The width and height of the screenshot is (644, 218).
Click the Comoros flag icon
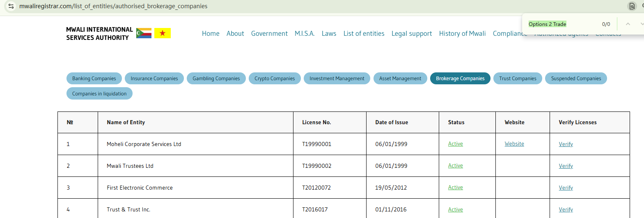tap(144, 33)
